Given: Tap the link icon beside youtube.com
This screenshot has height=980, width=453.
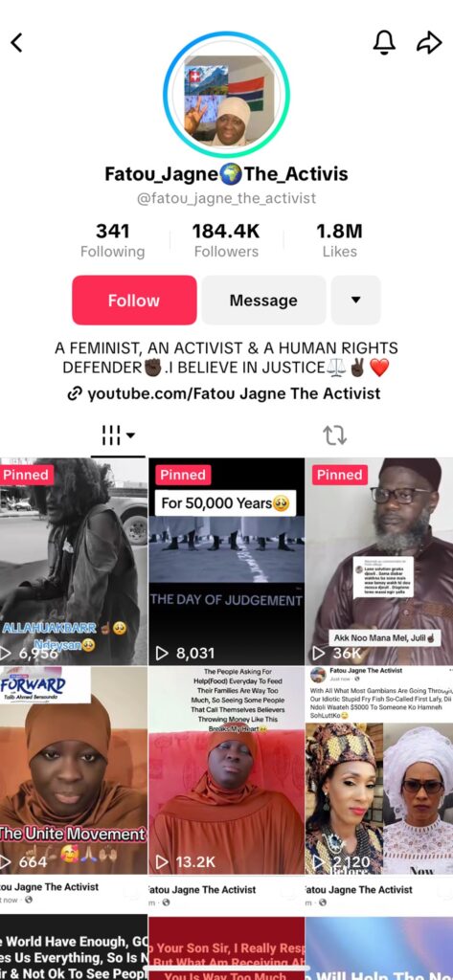Looking at the screenshot, I should tap(75, 393).
